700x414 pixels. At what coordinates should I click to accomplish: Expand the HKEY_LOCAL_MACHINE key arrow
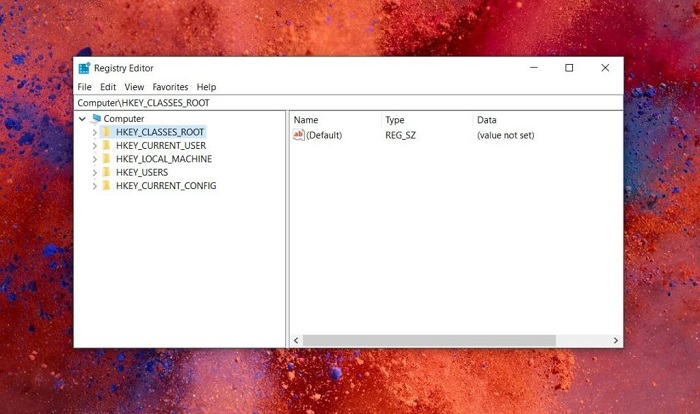pos(94,159)
